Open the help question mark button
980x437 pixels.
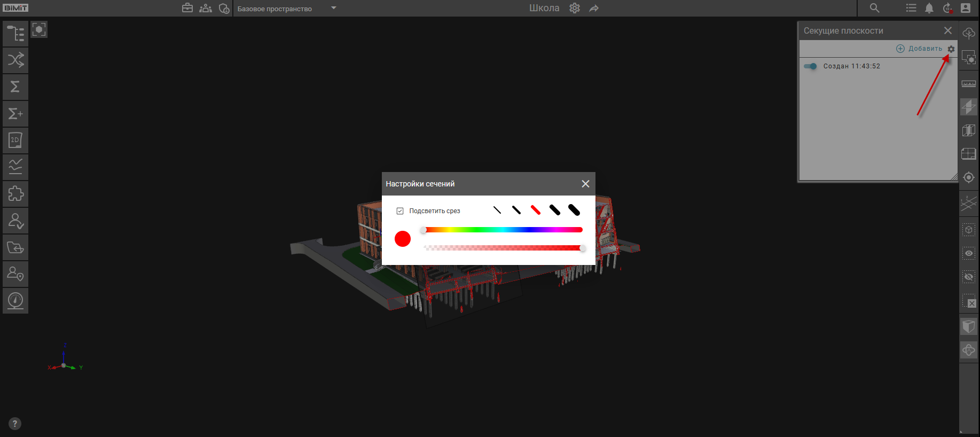pyautogui.click(x=15, y=424)
